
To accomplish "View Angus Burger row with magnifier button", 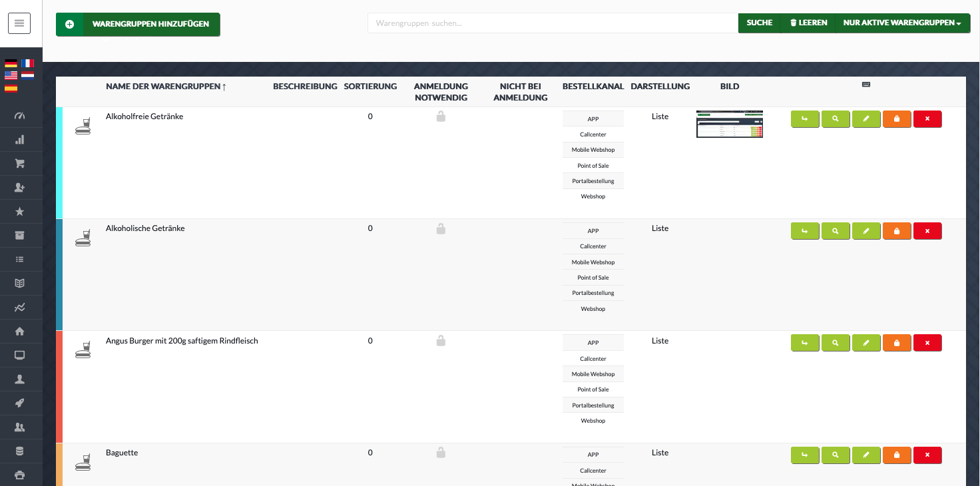I will [x=836, y=343].
